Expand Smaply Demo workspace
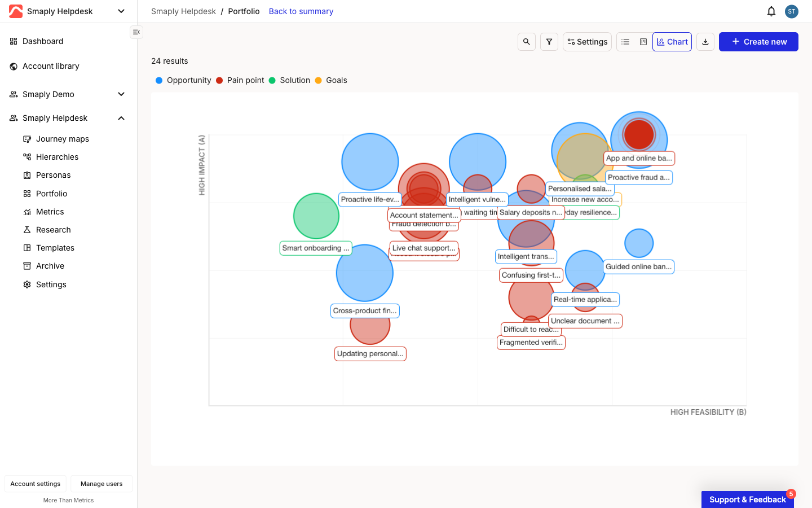812x508 pixels. 121,94
